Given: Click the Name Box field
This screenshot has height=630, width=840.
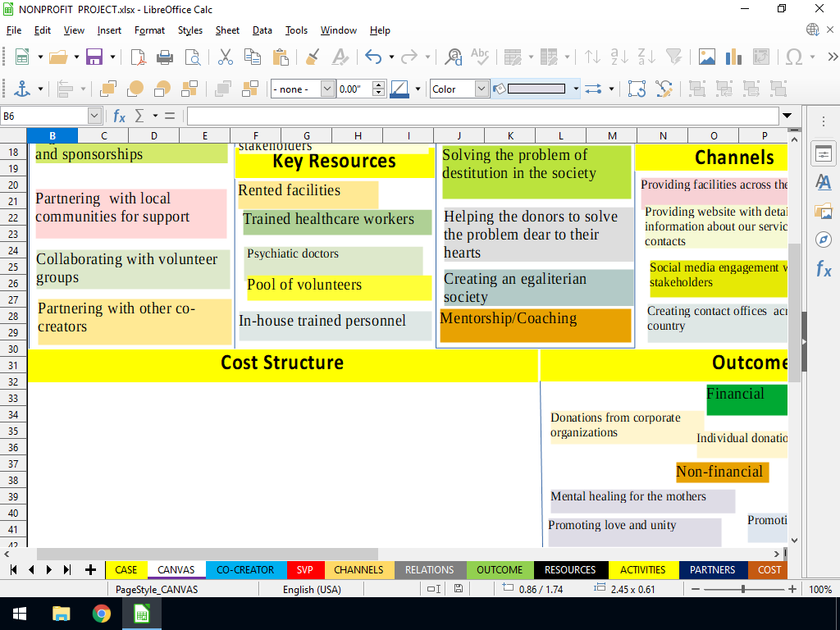Looking at the screenshot, I should coord(45,116).
